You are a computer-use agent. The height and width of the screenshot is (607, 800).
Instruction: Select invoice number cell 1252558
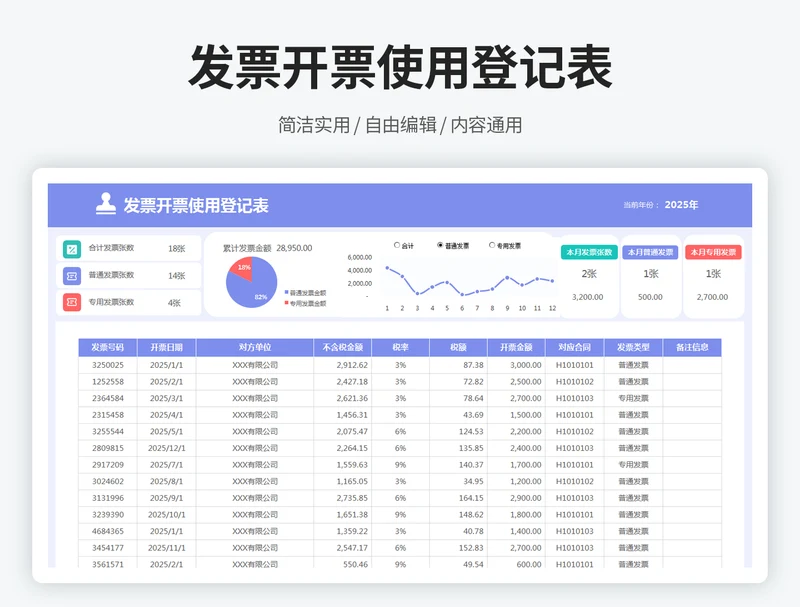[108, 382]
